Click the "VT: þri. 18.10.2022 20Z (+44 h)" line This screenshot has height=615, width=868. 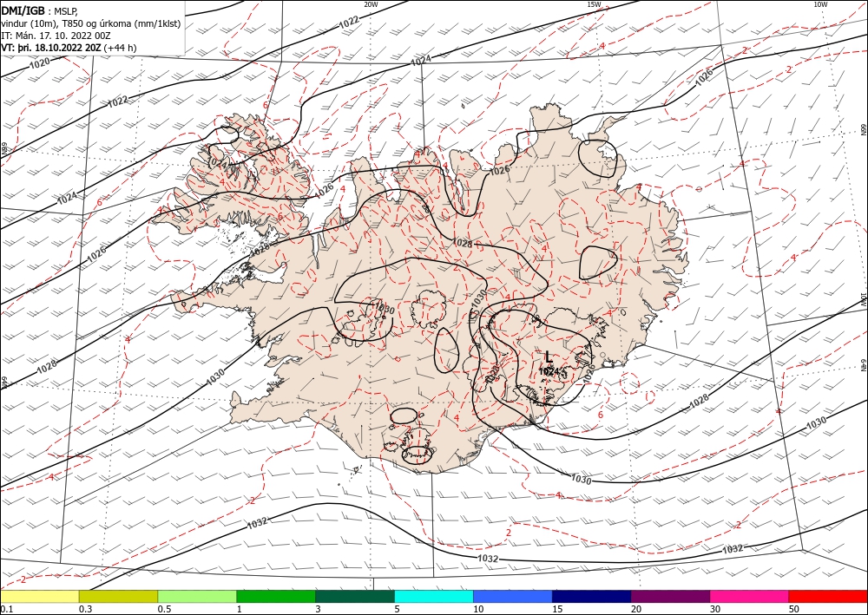coord(69,48)
